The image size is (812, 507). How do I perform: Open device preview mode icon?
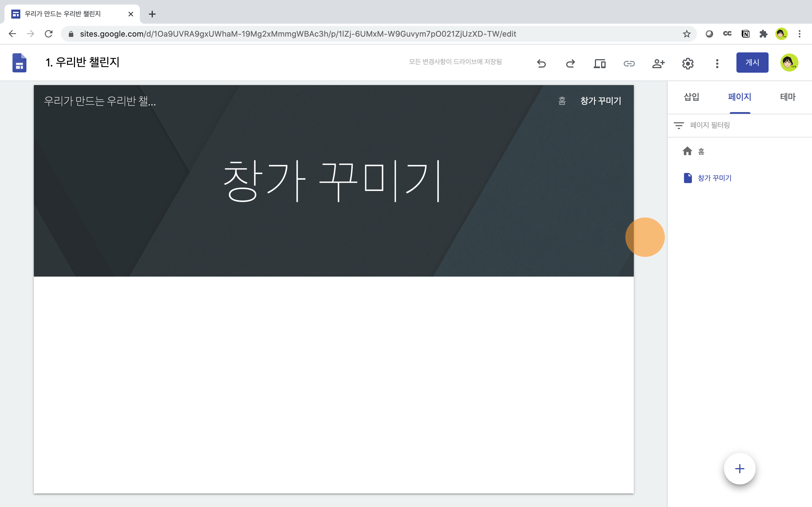(x=600, y=63)
